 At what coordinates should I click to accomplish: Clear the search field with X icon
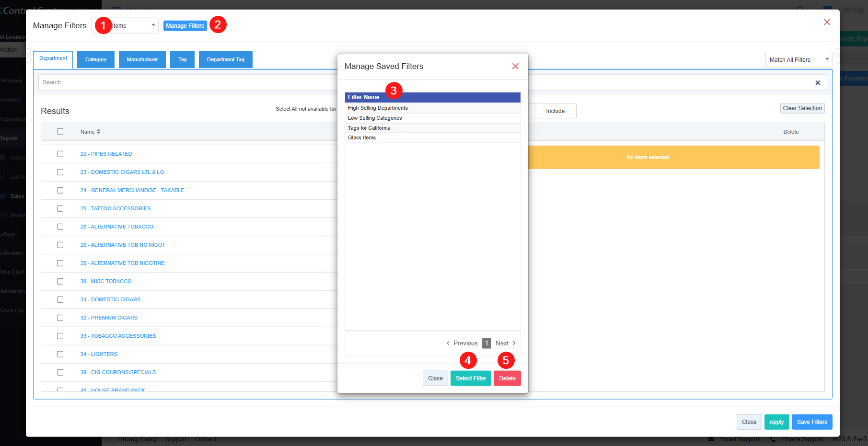(x=818, y=83)
